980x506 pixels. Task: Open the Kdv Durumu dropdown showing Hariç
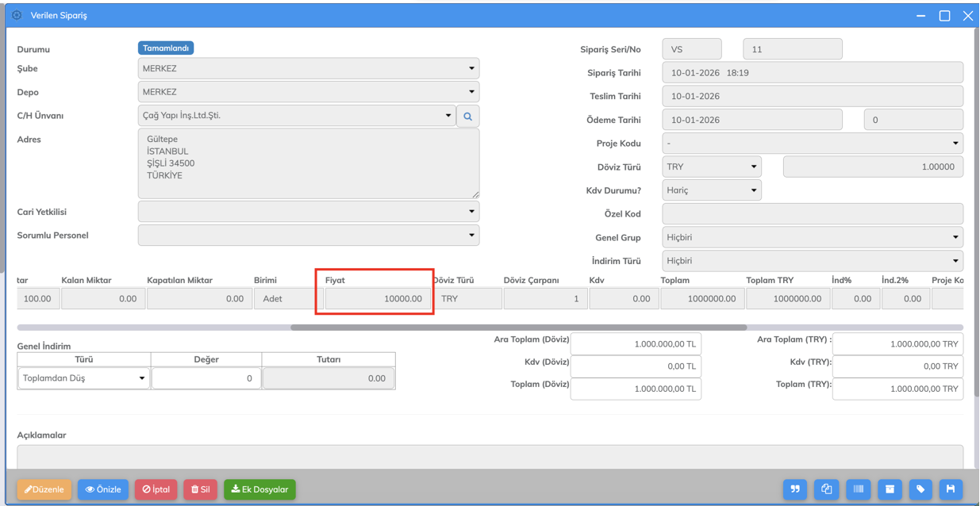(x=711, y=190)
